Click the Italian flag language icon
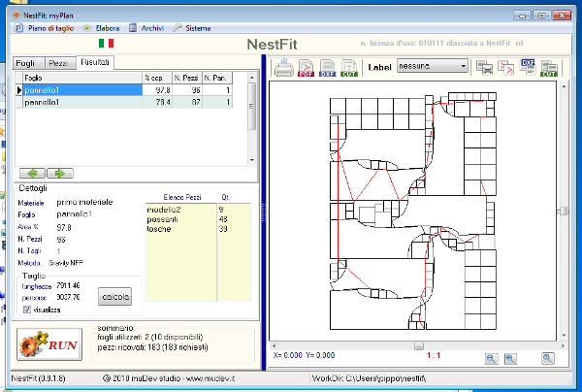Viewport: 582px width, 392px height. coord(106,44)
